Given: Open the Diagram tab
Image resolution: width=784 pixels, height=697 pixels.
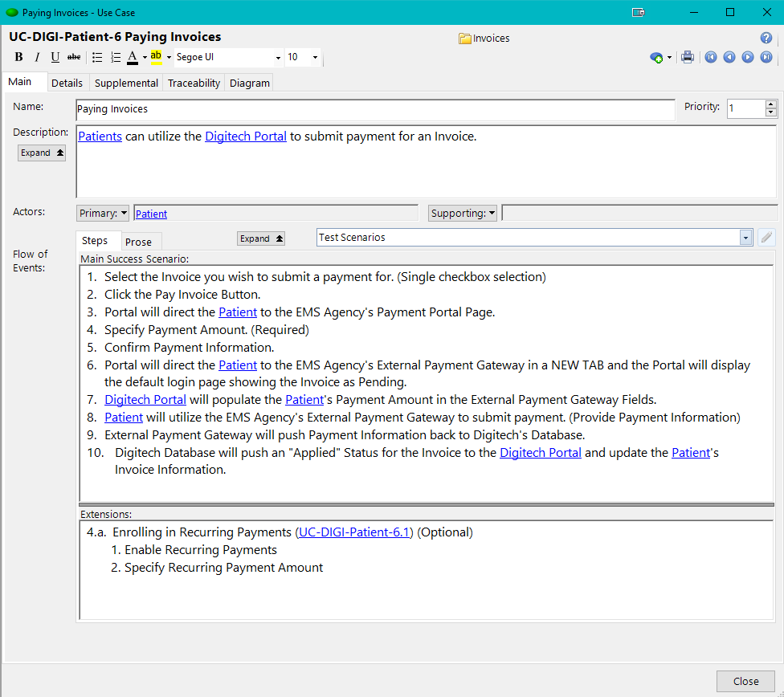Looking at the screenshot, I should click(250, 83).
